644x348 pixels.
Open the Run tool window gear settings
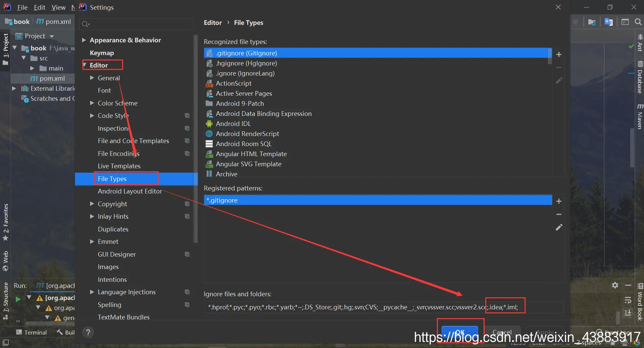coord(615,285)
